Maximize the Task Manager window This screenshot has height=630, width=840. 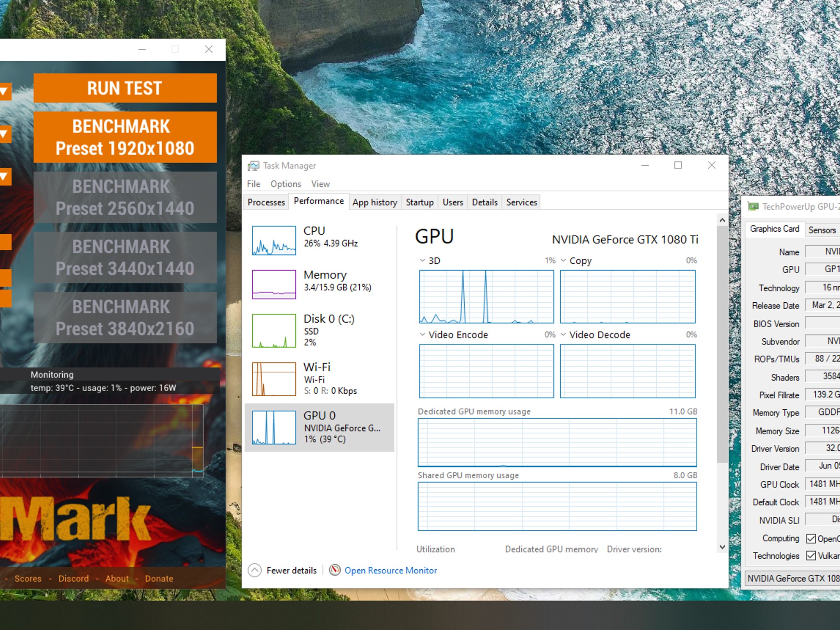[x=678, y=165]
